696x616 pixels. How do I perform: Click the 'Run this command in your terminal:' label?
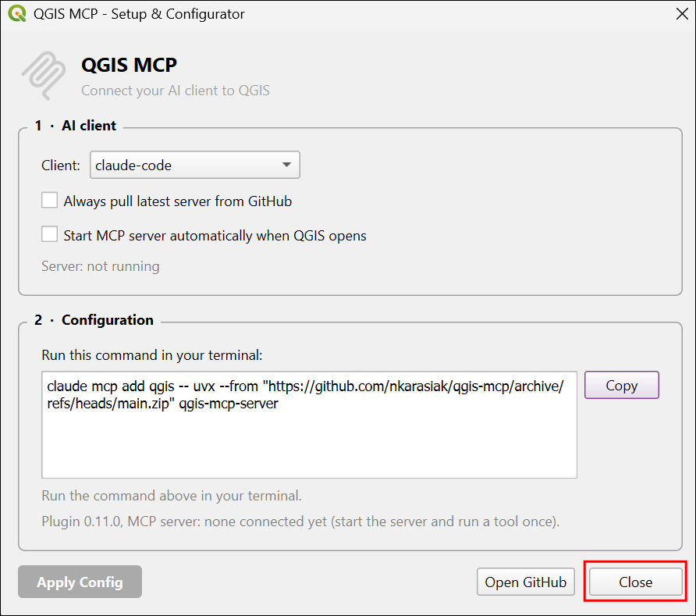coord(152,355)
